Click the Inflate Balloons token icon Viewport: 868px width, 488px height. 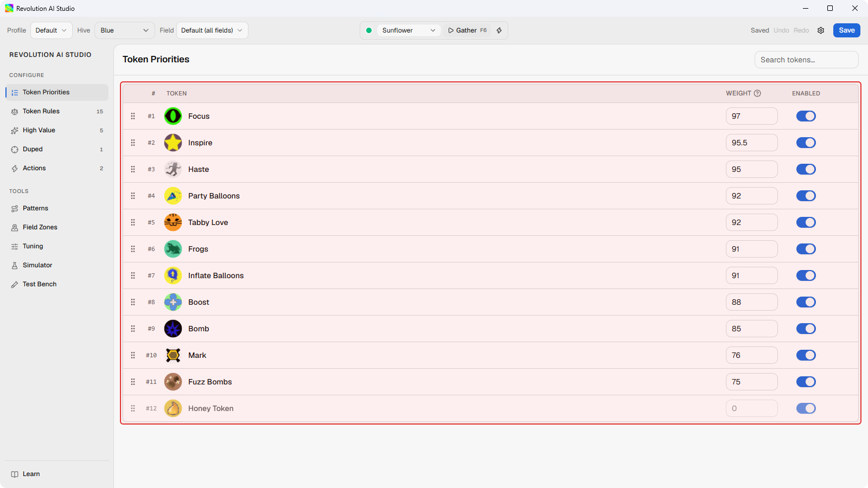(173, 275)
